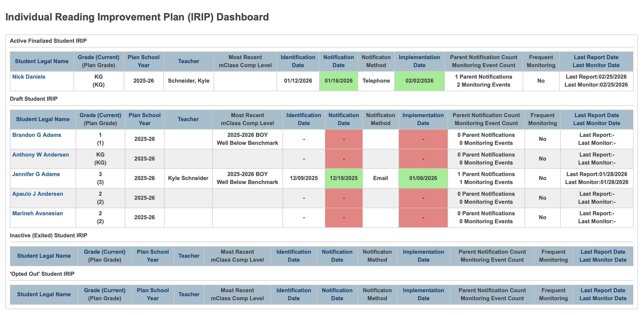The width and height of the screenshot is (644, 315).
Task: Select the Inactive (Exited) Student IRIP heading
Action: [x=48, y=235]
